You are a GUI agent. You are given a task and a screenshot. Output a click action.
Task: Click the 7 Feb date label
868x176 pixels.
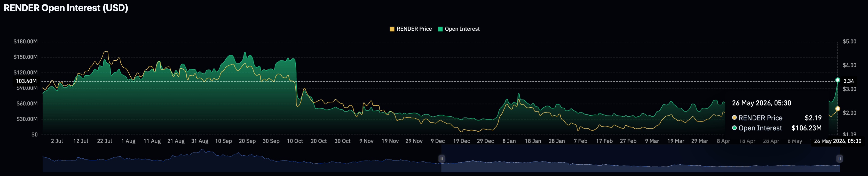coord(581,141)
